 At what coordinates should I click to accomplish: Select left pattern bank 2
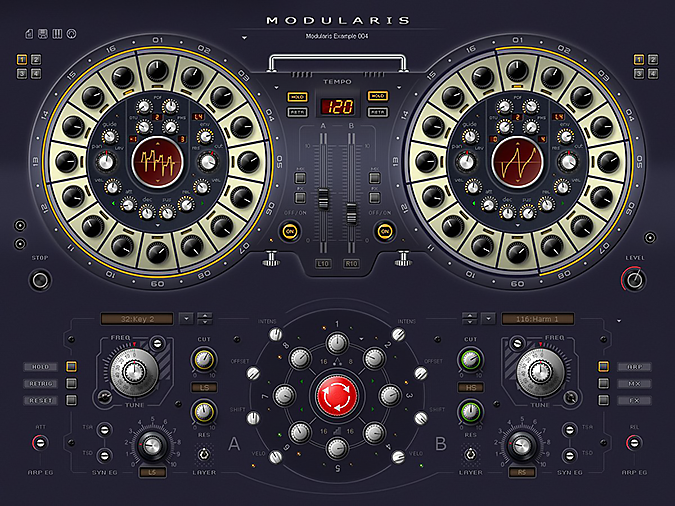(36, 59)
